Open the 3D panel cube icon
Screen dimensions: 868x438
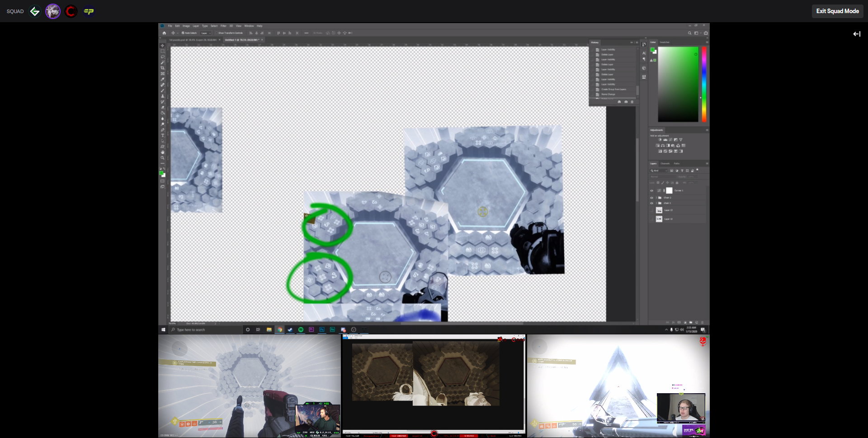point(644,68)
